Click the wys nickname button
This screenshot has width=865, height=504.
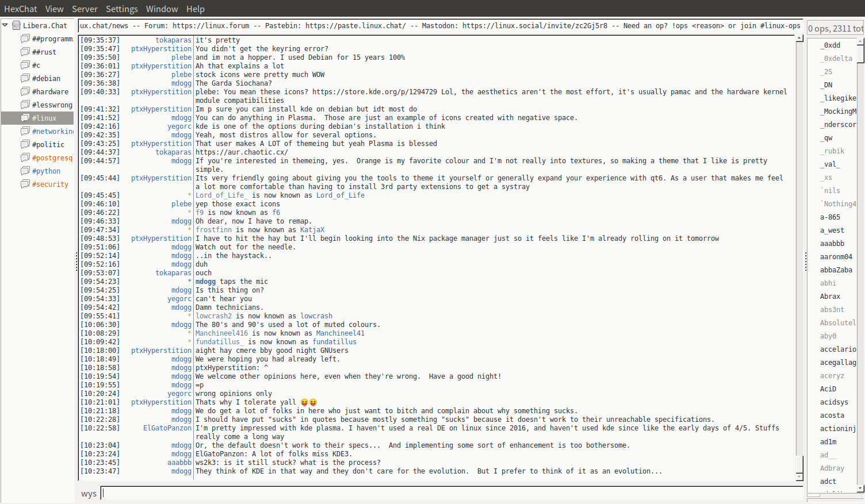(89, 494)
